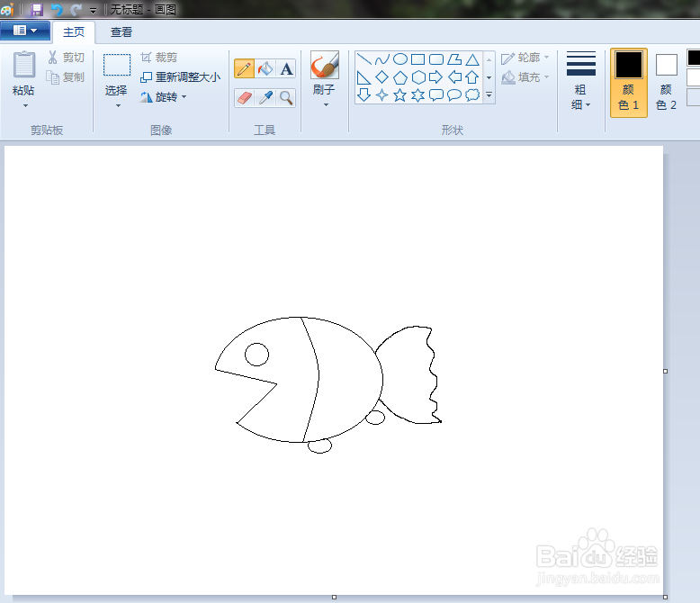
Task: Choose the Line shape
Action: [x=364, y=59]
